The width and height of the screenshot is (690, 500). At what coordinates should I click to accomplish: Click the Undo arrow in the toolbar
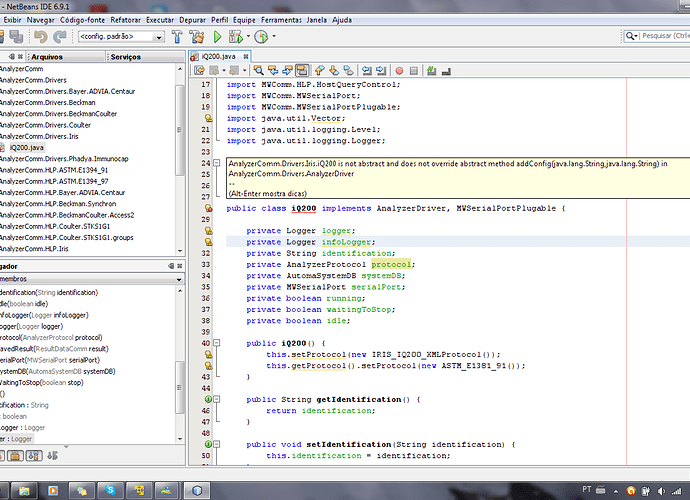pyautogui.click(x=40, y=37)
